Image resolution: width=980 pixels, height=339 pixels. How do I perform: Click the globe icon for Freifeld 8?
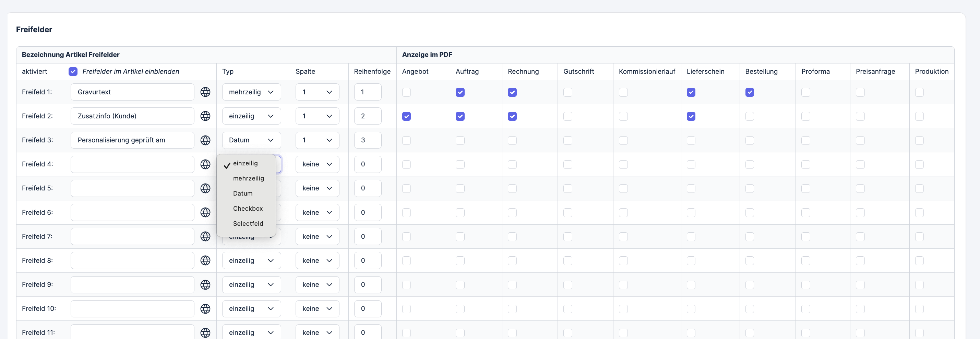tap(205, 261)
